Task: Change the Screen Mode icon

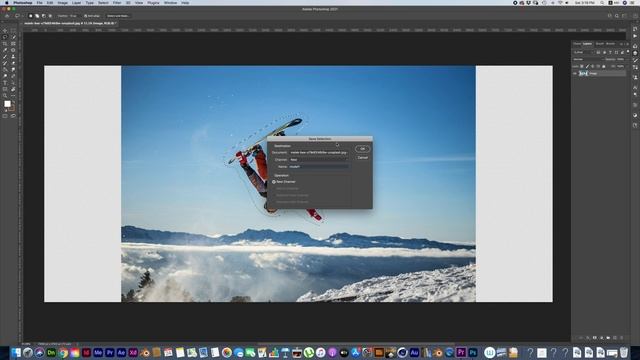Action: click(x=13, y=116)
